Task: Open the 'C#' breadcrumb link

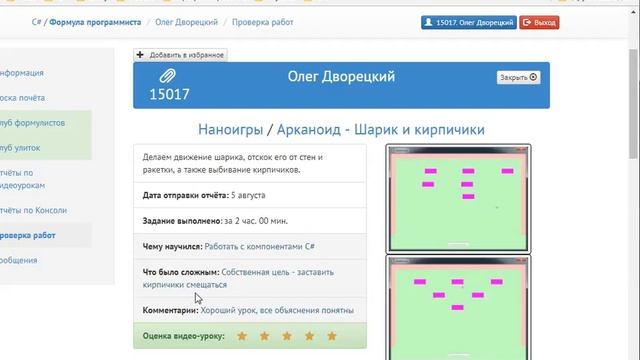Action: [36, 22]
